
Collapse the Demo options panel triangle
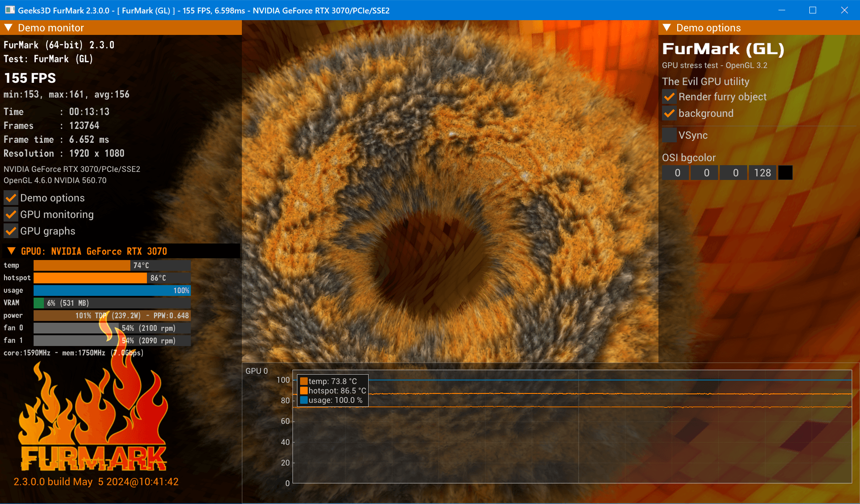tap(666, 28)
